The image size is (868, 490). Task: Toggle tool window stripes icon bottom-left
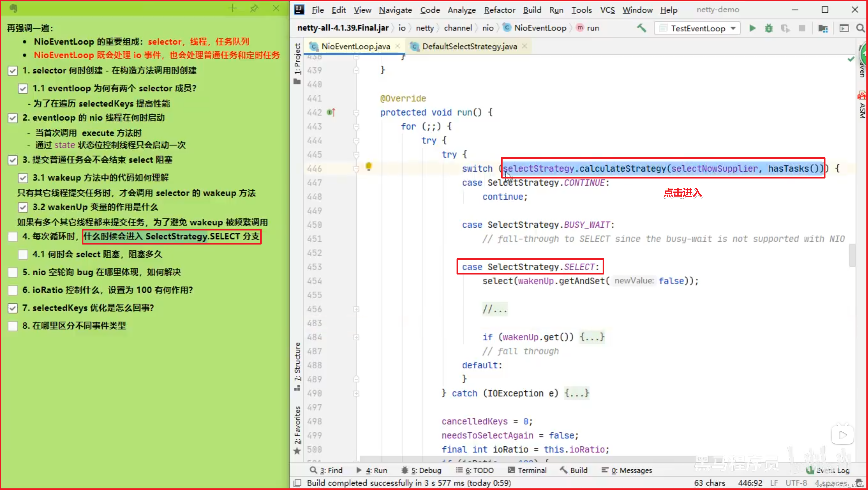[297, 483]
